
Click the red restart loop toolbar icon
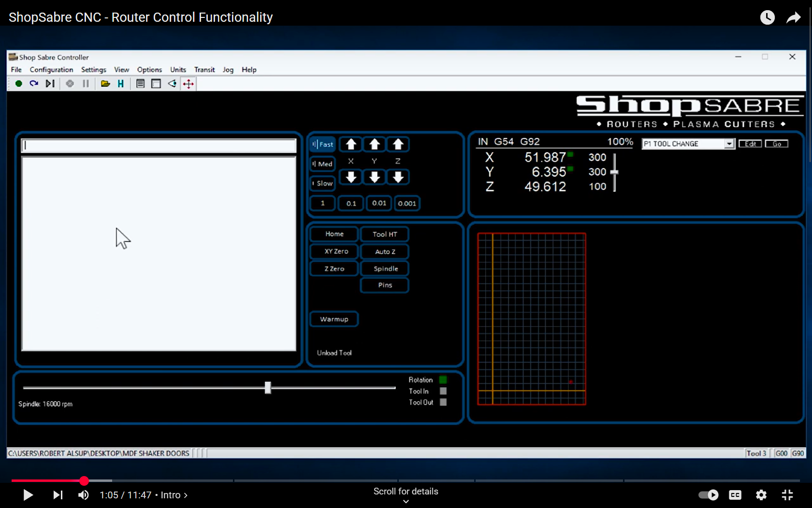coord(34,84)
